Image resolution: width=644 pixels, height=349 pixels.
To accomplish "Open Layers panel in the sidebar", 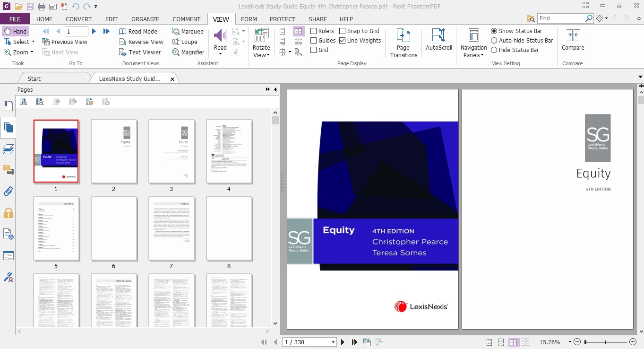I will [x=8, y=149].
